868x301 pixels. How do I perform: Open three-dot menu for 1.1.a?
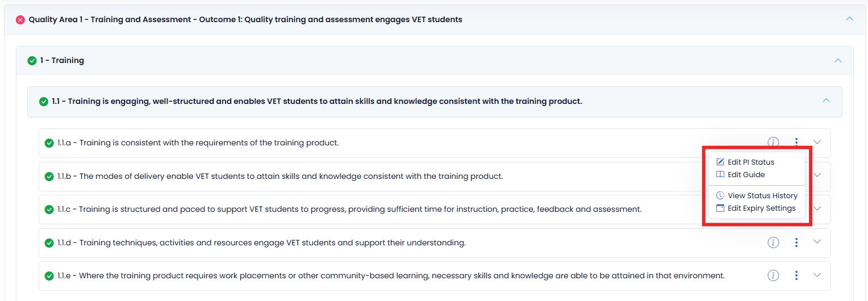(796, 142)
